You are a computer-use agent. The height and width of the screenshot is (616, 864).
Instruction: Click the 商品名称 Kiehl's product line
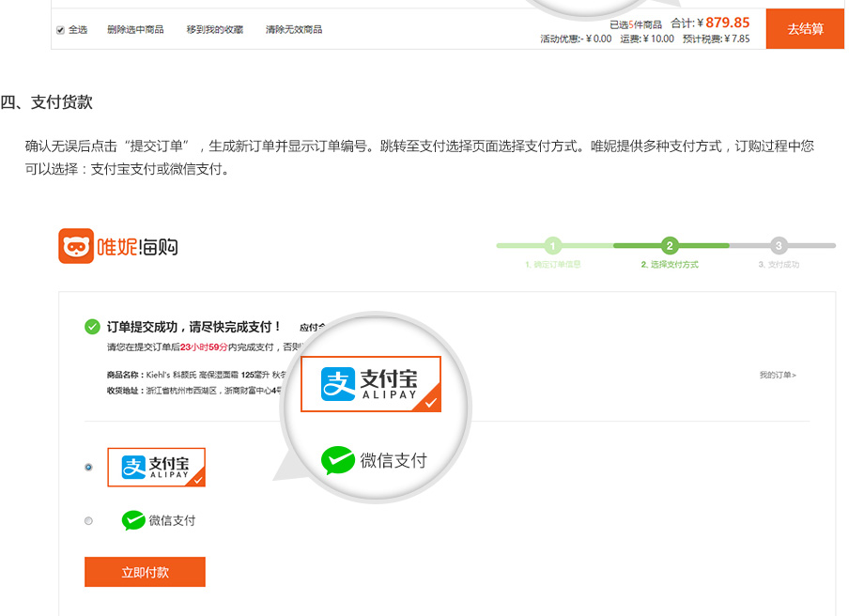[196, 375]
